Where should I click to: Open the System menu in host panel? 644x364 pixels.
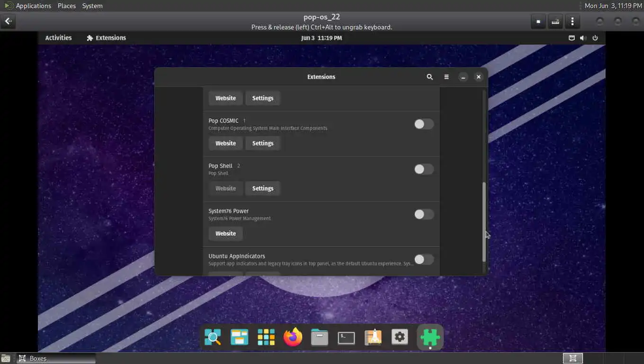[x=92, y=6]
